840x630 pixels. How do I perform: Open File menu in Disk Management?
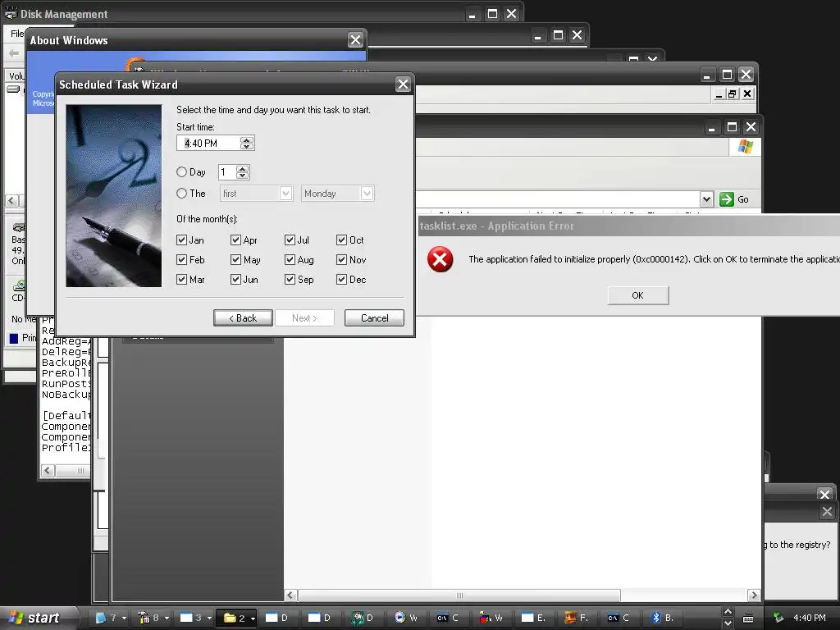point(17,33)
